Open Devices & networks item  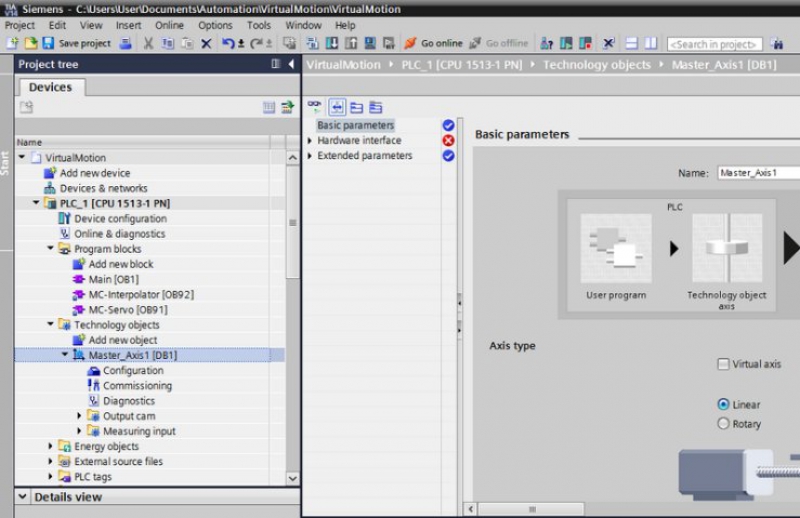click(104, 188)
